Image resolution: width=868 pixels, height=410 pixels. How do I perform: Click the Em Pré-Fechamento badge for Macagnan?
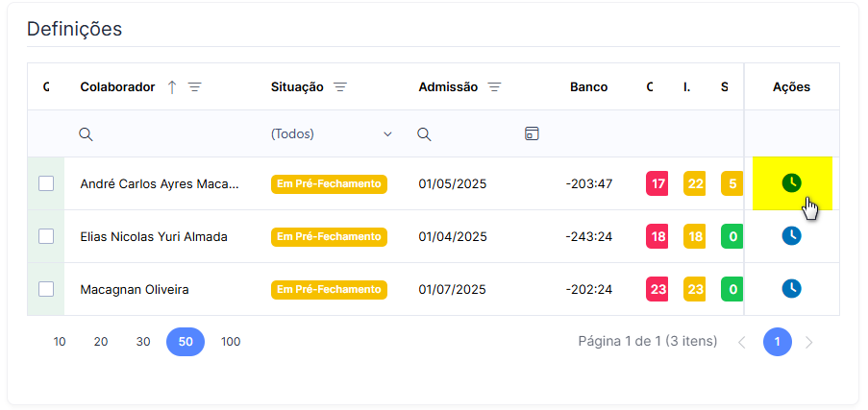pyautogui.click(x=329, y=289)
